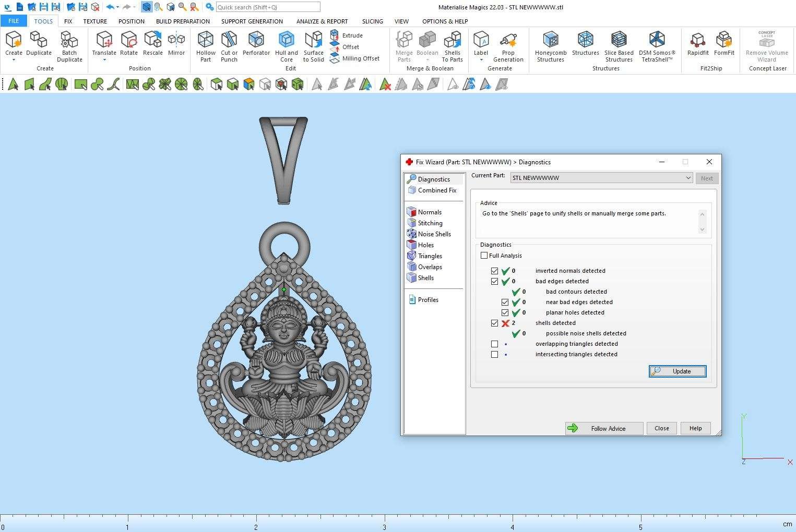Viewport: 796px width, 532px height.
Task: Enable overlapping triangles detected checkbox
Action: [x=494, y=344]
